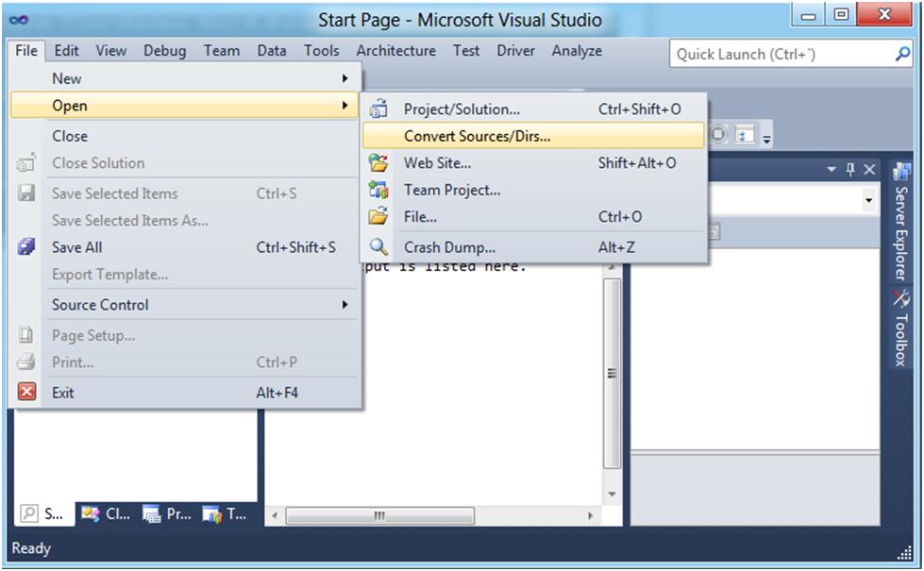924x571 pixels.
Task: Choose File... from the Open submenu
Action: click(x=420, y=217)
